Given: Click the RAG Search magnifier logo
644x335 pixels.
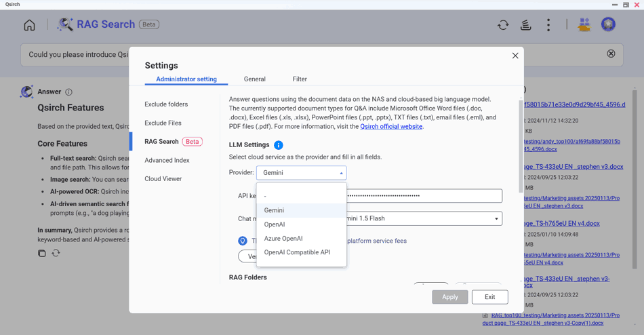Looking at the screenshot, I should [65, 24].
